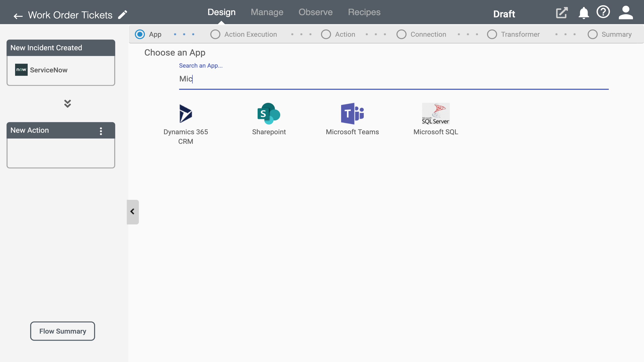Switch to the Design tab

[221, 12]
